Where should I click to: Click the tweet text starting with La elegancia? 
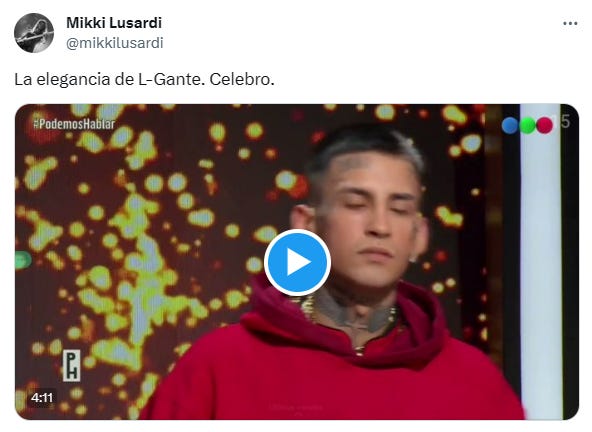pyautogui.click(x=144, y=79)
